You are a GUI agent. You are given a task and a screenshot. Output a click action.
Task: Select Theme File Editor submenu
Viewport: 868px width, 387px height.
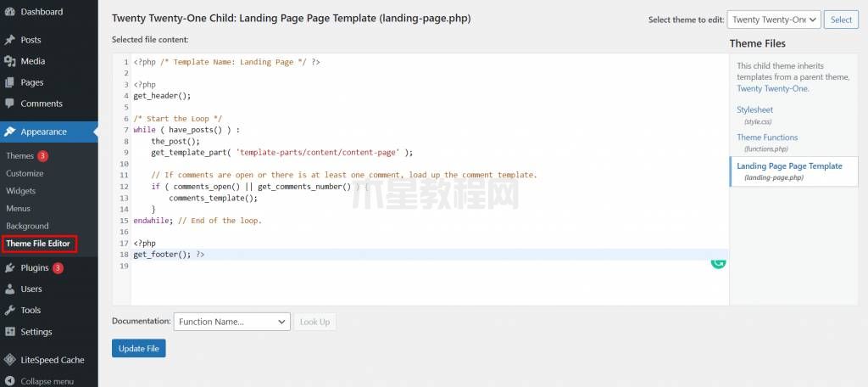click(38, 244)
